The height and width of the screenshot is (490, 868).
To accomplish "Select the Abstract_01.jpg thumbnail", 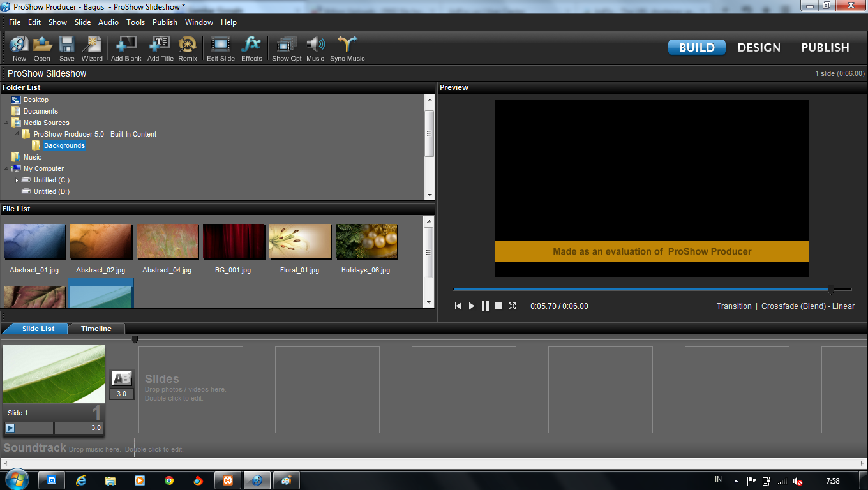I will pos(34,242).
